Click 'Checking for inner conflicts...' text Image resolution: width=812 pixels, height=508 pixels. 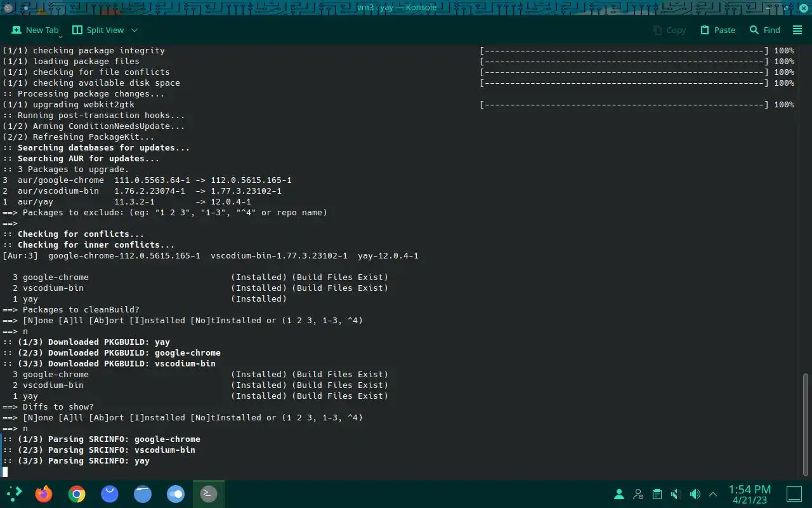tap(96, 245)
